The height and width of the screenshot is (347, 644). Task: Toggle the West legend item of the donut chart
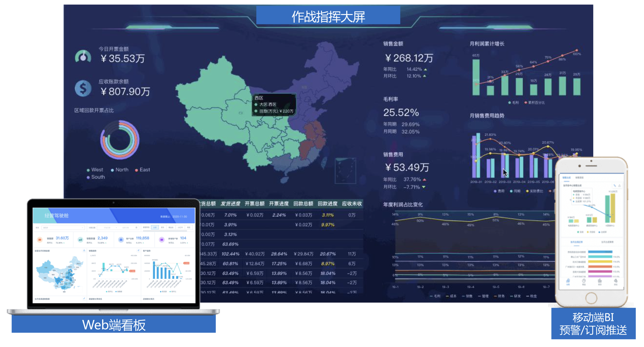(95, 170)
